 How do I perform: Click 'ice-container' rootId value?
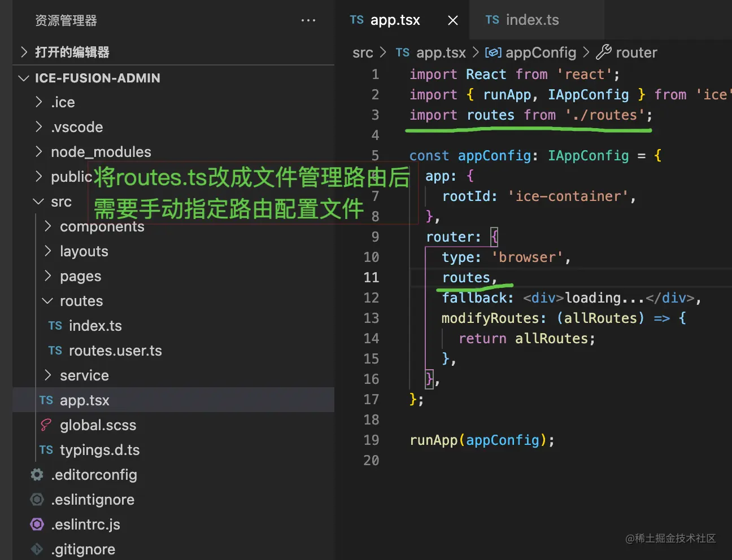pyautogui.click(x=568, y=196)
